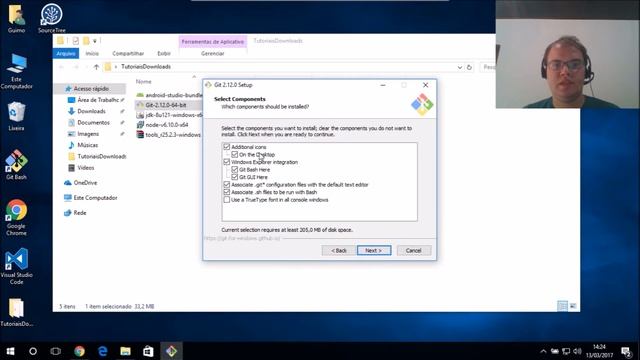Click the Explorer address bar path
The width and height of the screenshot is (640, 360).
point(146,67)
